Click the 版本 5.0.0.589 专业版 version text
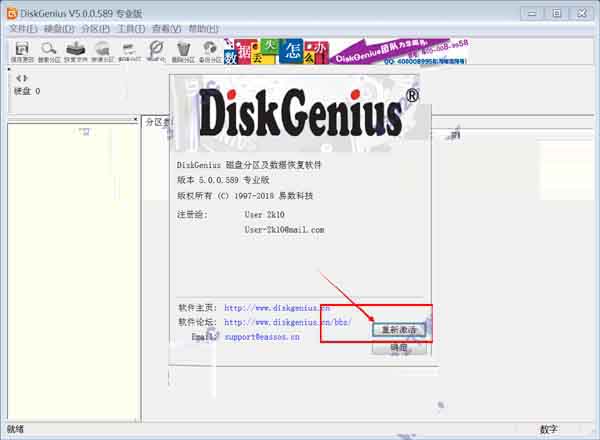Viewport: 600px width, 440px height. (x=223, y=180)
